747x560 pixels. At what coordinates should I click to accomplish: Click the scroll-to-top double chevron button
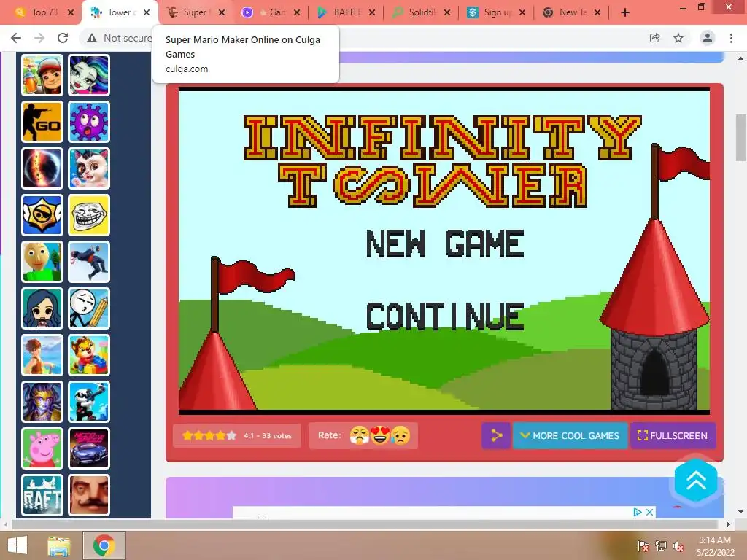tap(696, 481)
